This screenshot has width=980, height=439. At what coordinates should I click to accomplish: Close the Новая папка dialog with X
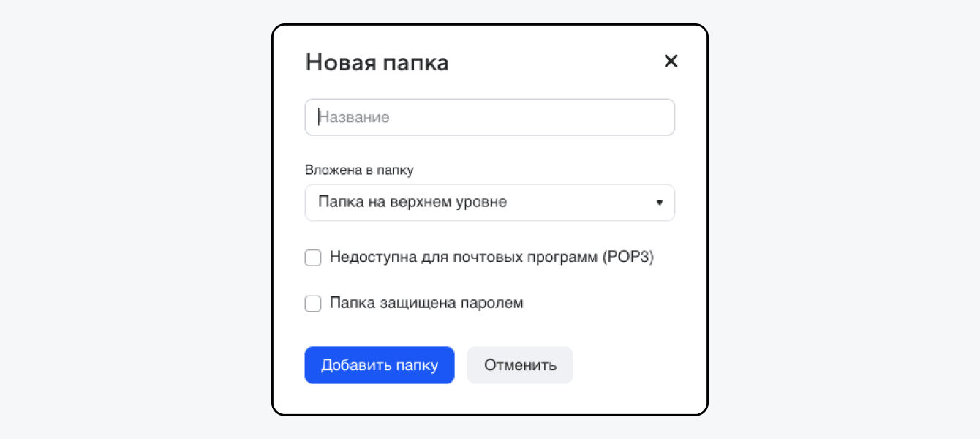[671, 61]
